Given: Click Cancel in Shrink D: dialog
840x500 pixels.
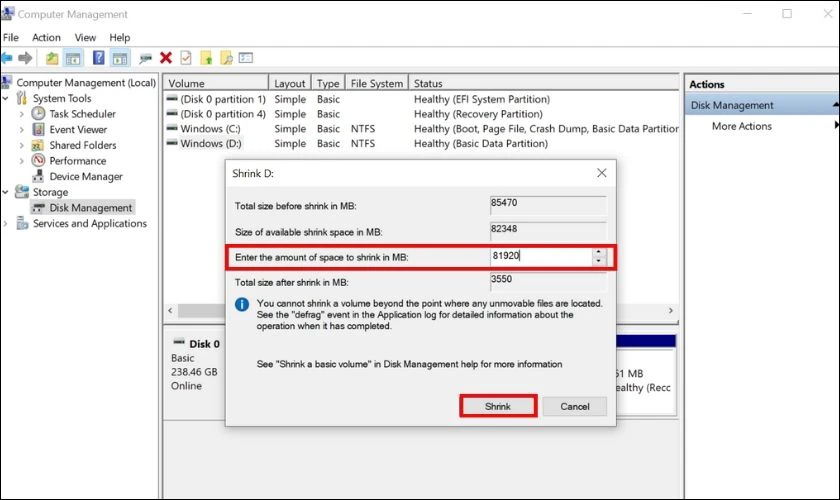Looking at the screenshot, I should pyautogui.click(x=575, y=406).
